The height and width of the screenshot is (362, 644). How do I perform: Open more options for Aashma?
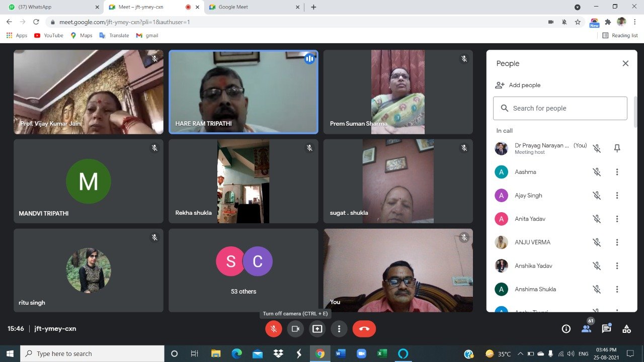click(617, 172)
